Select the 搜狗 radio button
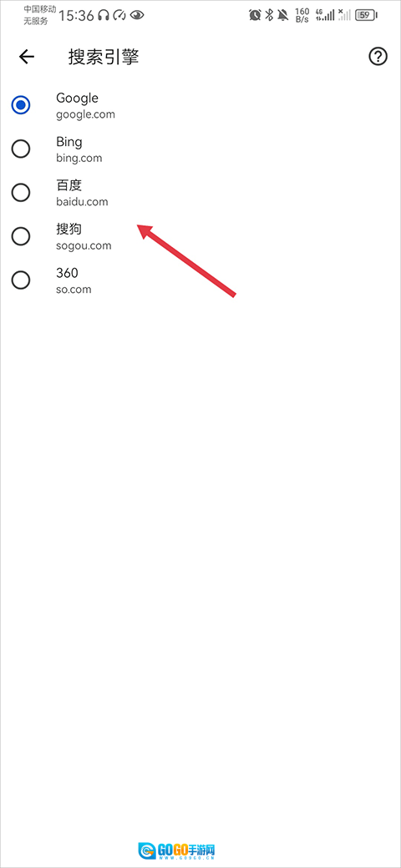 tap(21, 236)
